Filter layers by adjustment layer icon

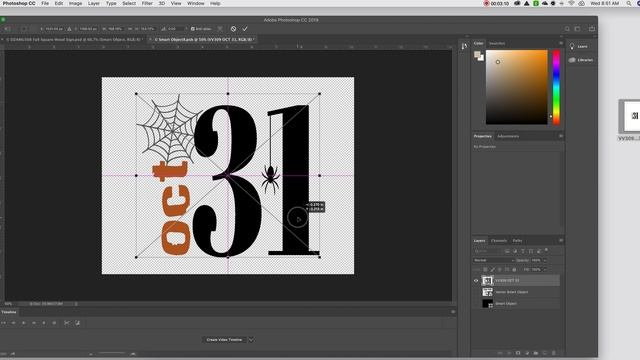515,251
